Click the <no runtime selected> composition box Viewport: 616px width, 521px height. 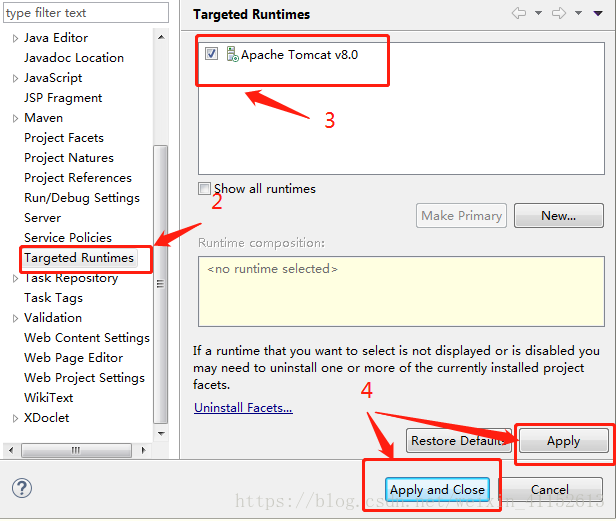pyautogui.click(x=401, y=291)
